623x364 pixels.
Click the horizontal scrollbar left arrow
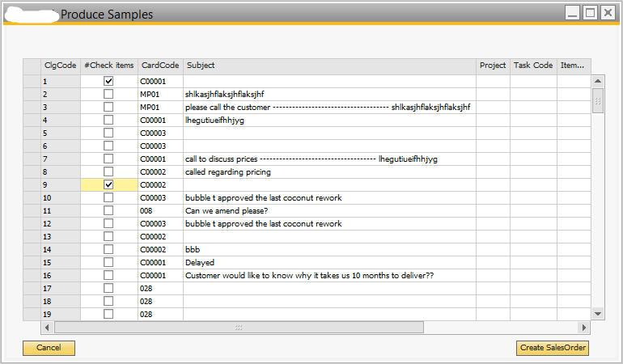(47, 328)
